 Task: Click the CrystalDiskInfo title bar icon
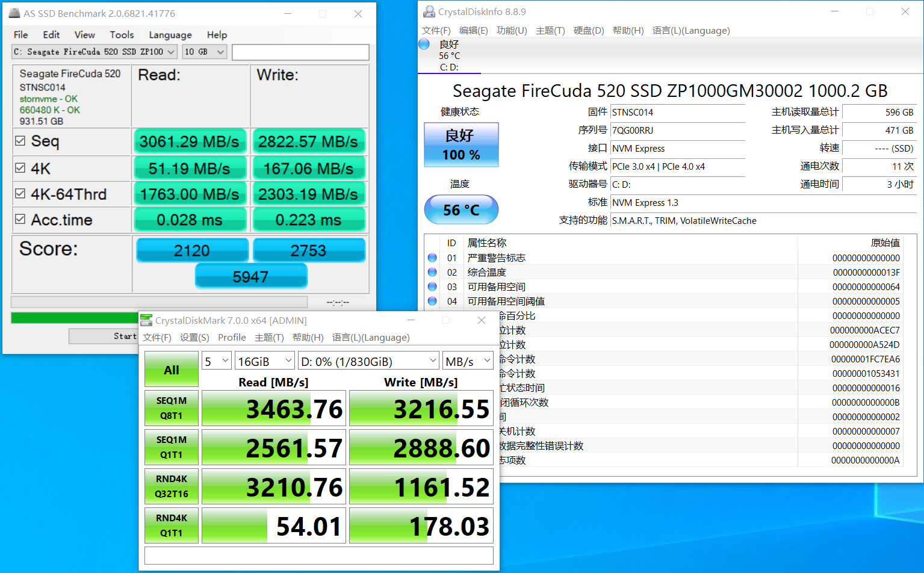[x=429, y=11]
